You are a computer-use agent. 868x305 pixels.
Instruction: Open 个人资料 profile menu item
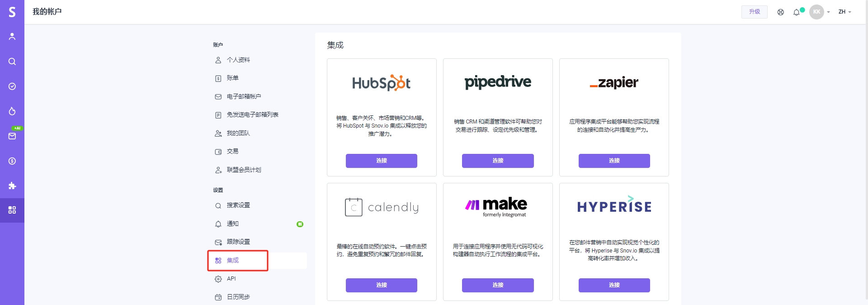pyautogui.click(x=238, y=60)
